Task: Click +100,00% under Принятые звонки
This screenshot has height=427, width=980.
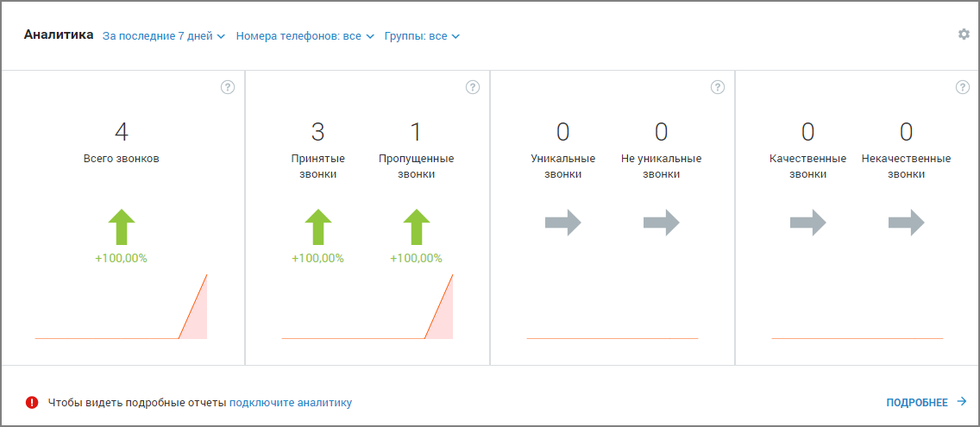Action: pyautogui.click(x=317, y=258)
